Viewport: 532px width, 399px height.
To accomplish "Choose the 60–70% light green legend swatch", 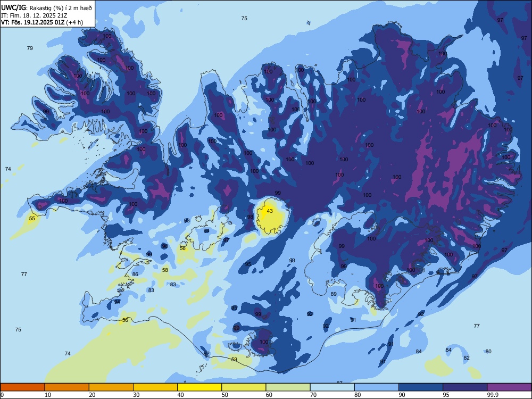I will coord(288,387).
